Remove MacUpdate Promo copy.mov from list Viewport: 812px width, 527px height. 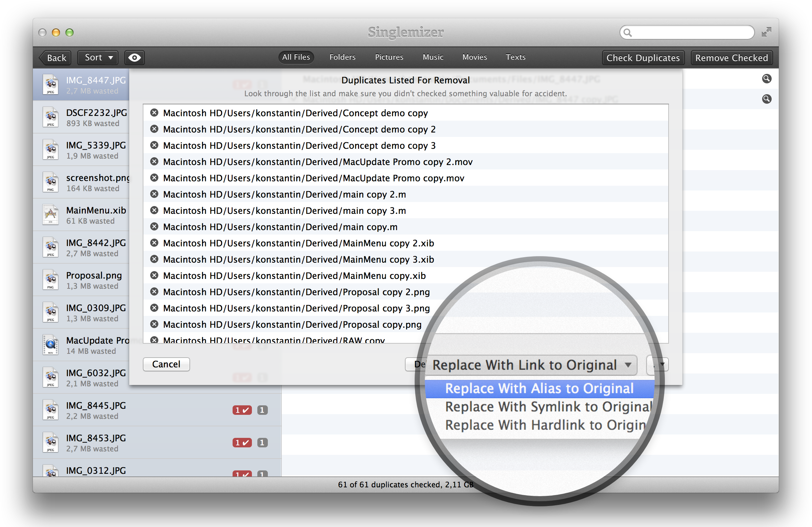click(x=154, y=178)
